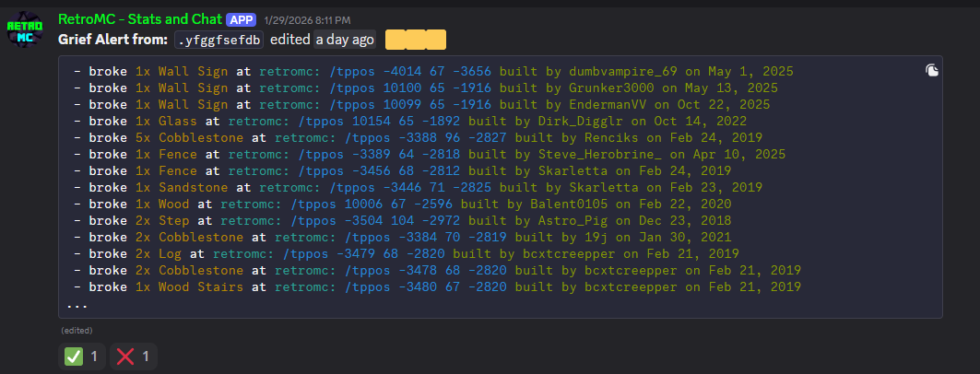Copy the code block contents
Viewport: 980px width, 374px height.
click(931, 70)
